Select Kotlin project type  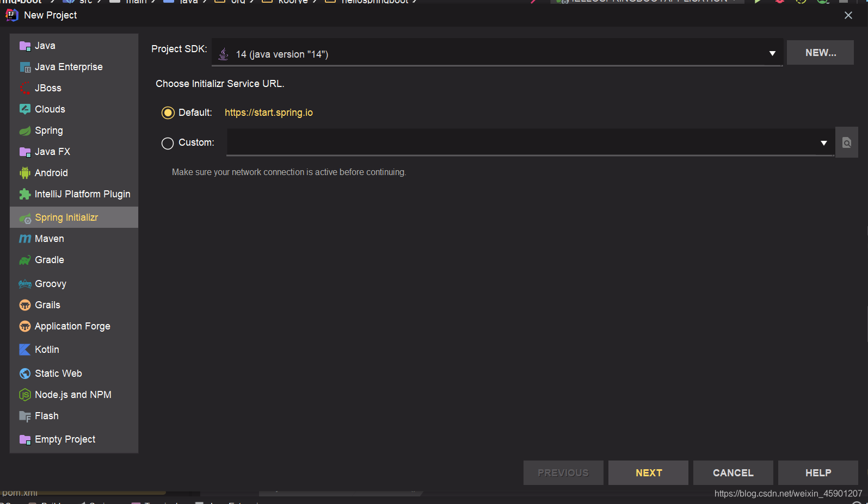(74, 350)
